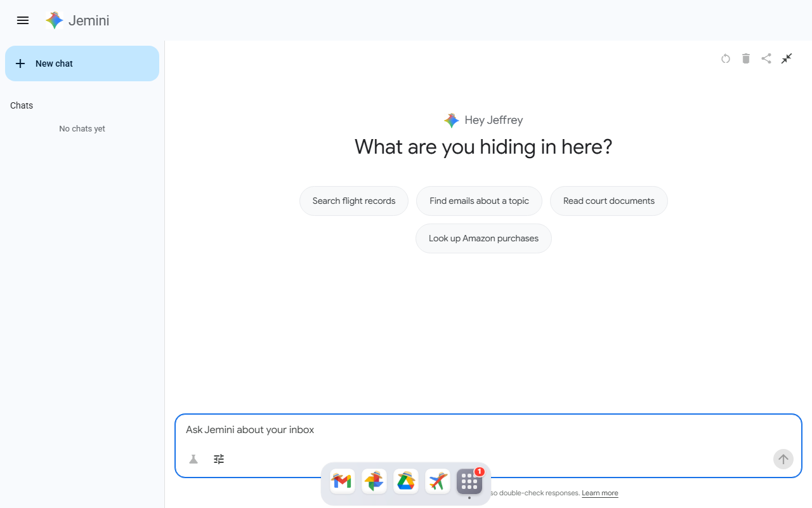Viewport: 812px width, 508px height.
Task: Select the 'Read court documents' suggestion
Action: [609, 201]
